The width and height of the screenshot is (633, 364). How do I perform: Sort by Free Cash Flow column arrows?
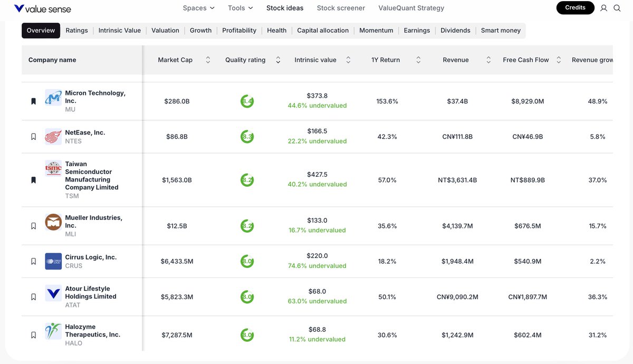click(x=559, y=60)
